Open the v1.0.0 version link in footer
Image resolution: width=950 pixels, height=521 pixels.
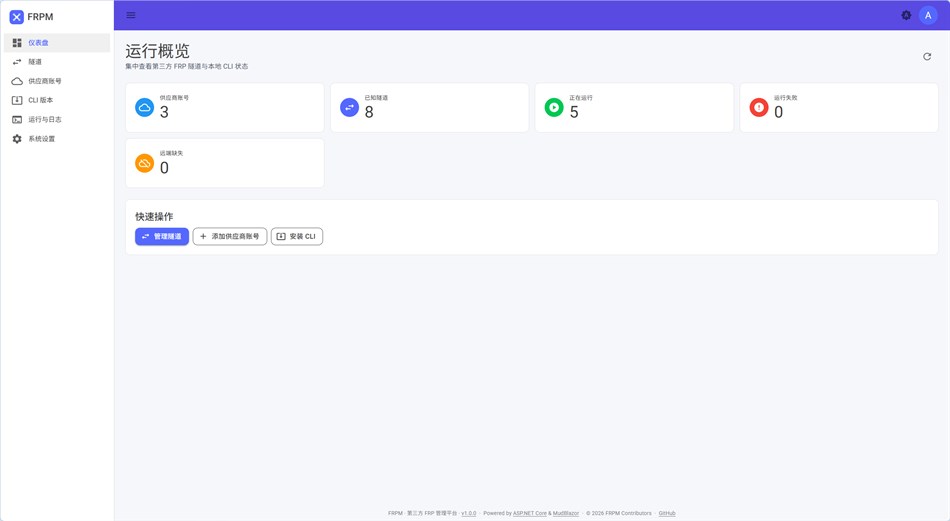(469, 513)
